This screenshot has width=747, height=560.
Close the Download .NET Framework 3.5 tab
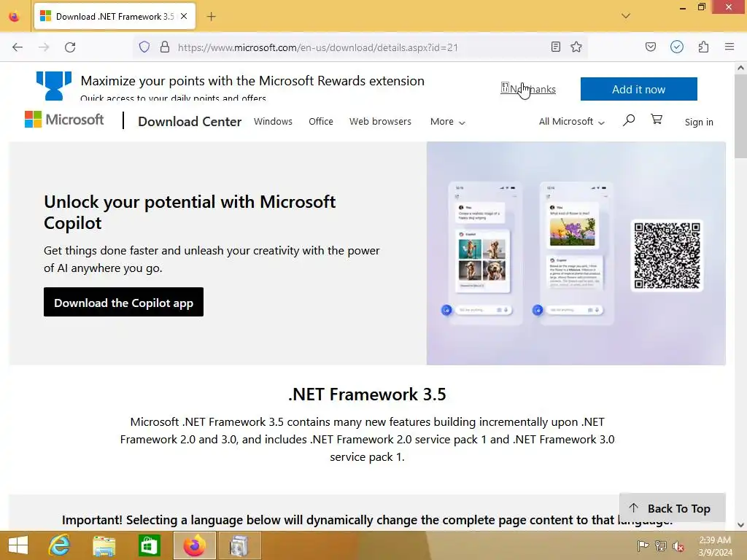[184, 16]
